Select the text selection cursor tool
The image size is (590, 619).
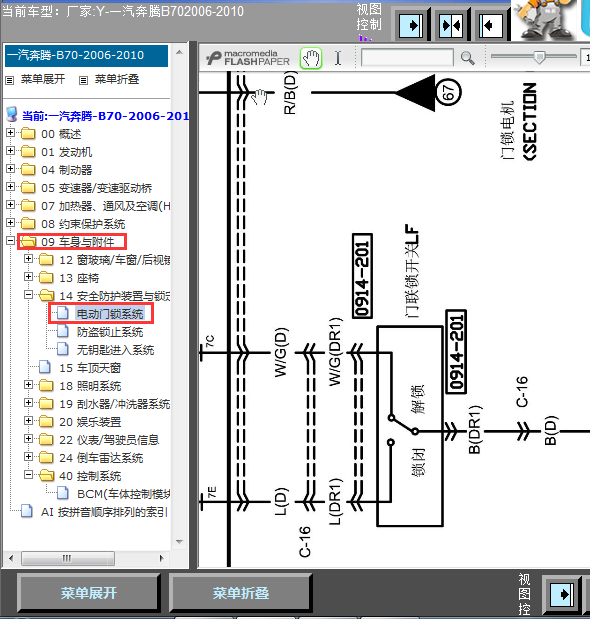tap(338, 58)
